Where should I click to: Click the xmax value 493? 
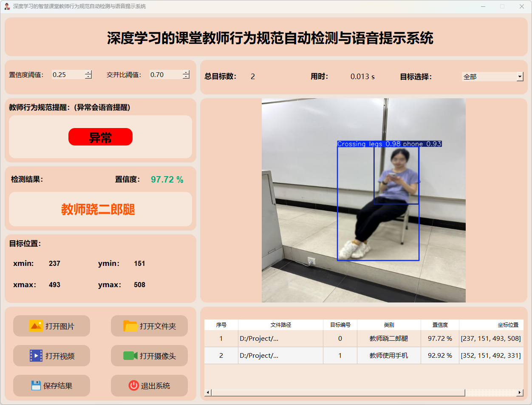pyautogui.click(x=54, y=285)
